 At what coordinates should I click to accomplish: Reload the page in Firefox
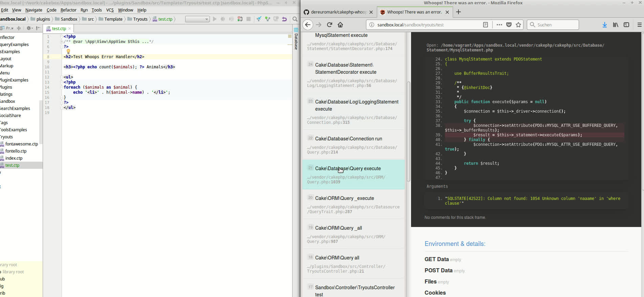pyautogui.click(x=329, y=25)
